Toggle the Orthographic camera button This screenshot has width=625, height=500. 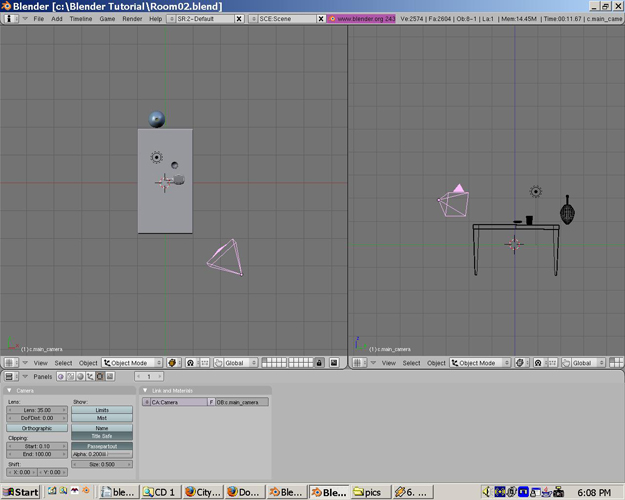[x=37, y=428]
